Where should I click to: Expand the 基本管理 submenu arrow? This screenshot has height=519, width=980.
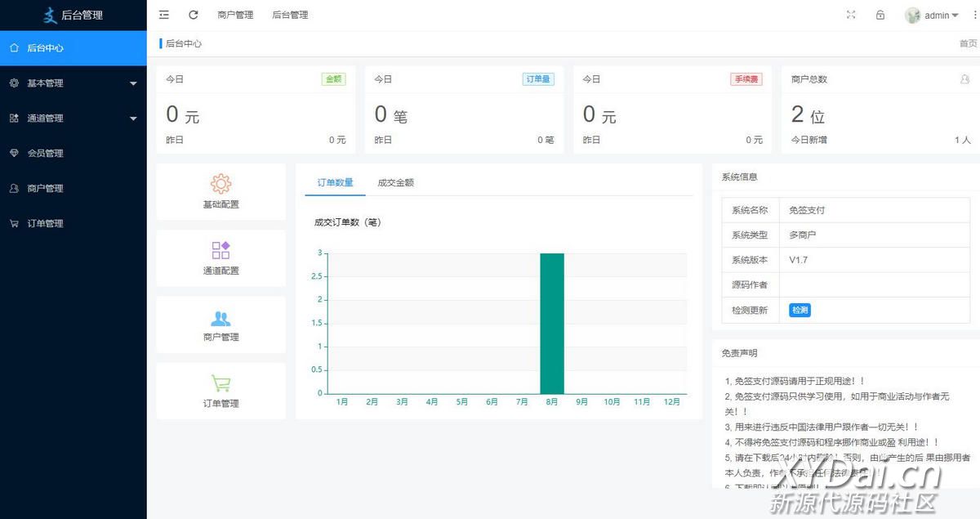point(133,83)
